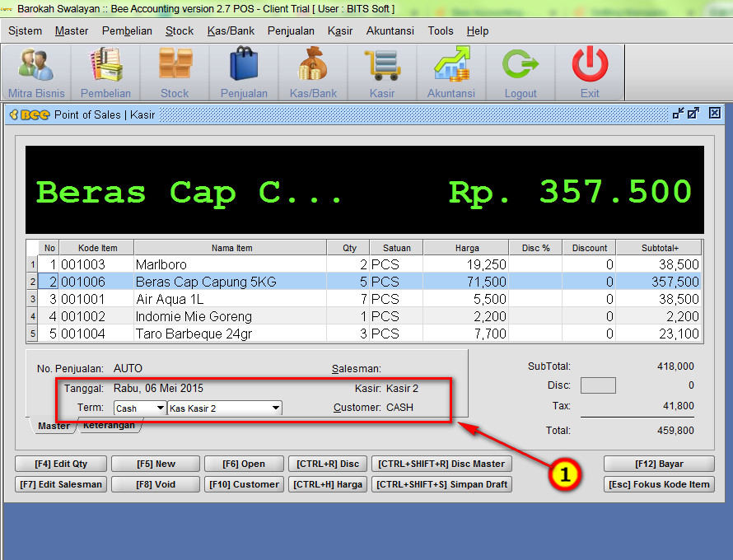The image size is (733, 560).
Task: Click the date Rabu, 06 Mei 2015
Action: tap(158, 389)
